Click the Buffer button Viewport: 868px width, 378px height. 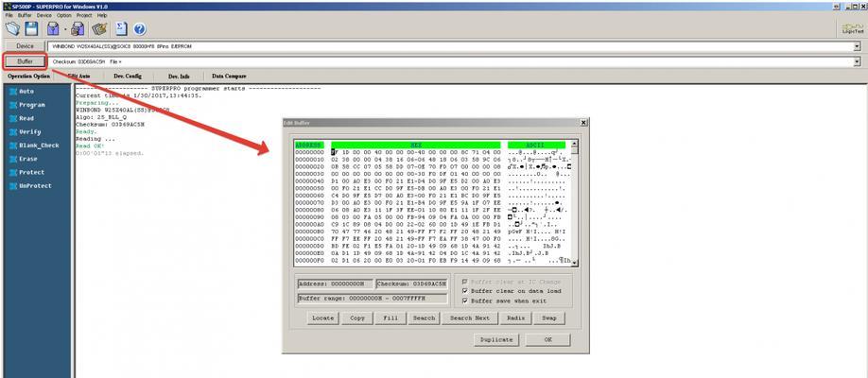(x=25, y=61)
